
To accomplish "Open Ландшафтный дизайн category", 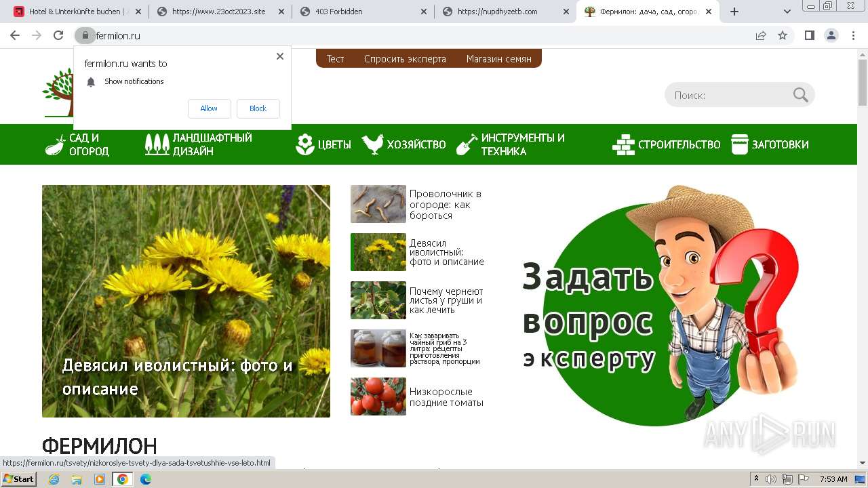I will [198, 144].
